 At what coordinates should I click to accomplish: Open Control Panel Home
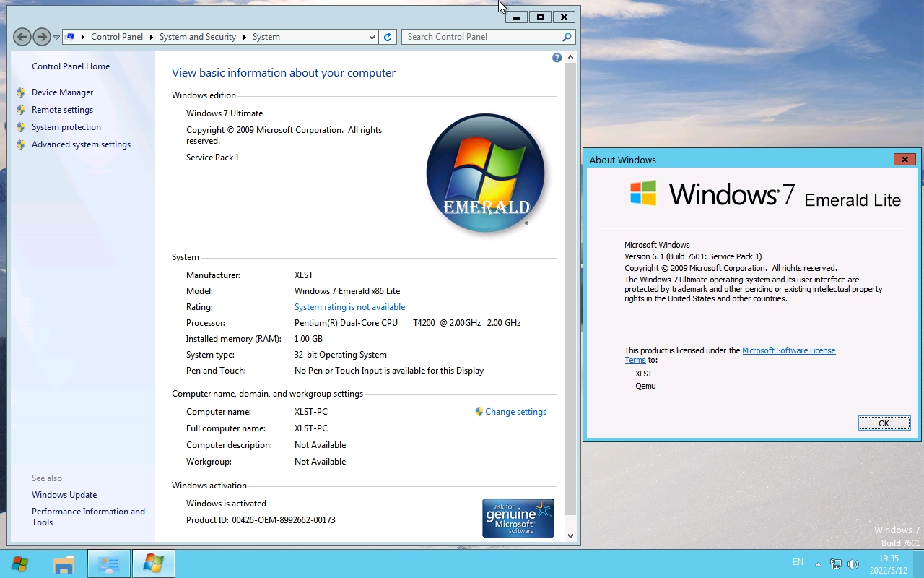coord(71,66)
